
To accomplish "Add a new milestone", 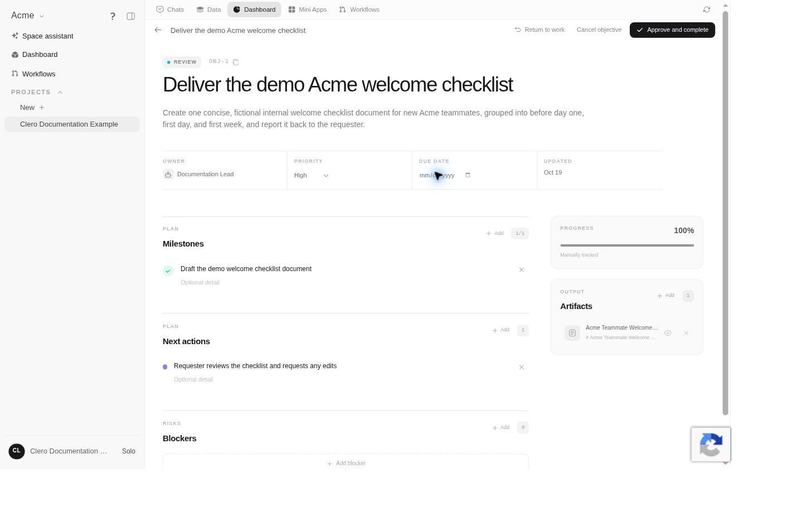I will (495, 233).
